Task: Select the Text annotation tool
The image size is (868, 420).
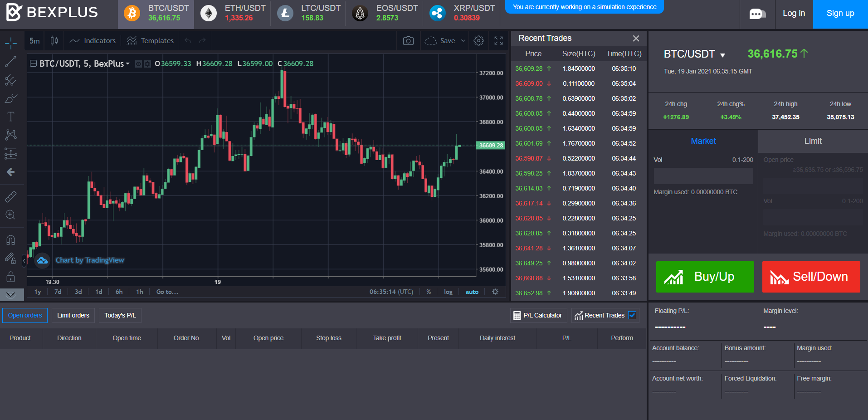Action: [10, 117]
